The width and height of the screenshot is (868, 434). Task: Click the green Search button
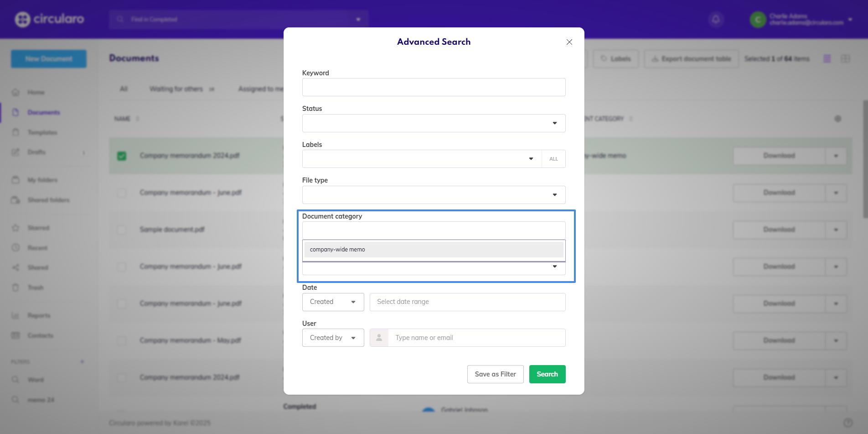pyautogui.click(x=547, y=374)
